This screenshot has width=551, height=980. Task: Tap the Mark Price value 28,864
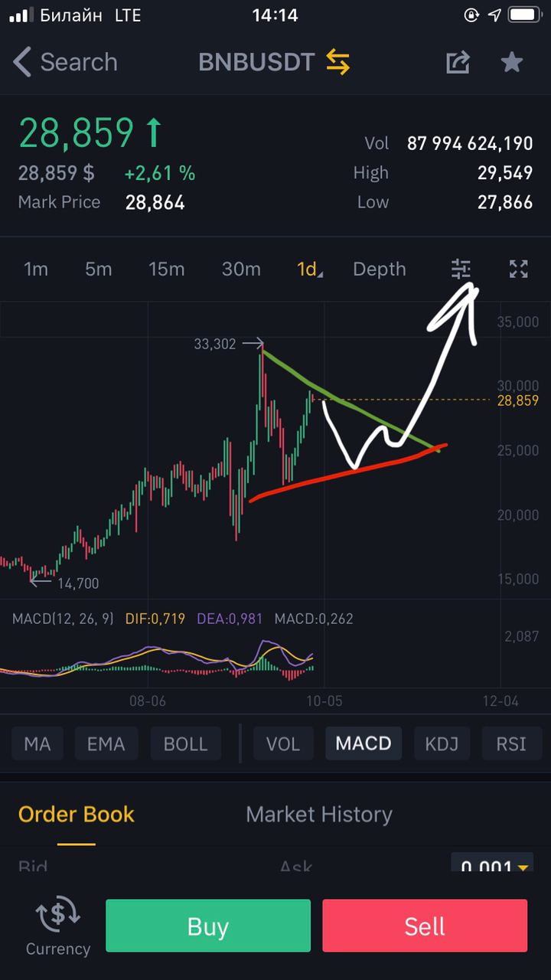[155, 202]
